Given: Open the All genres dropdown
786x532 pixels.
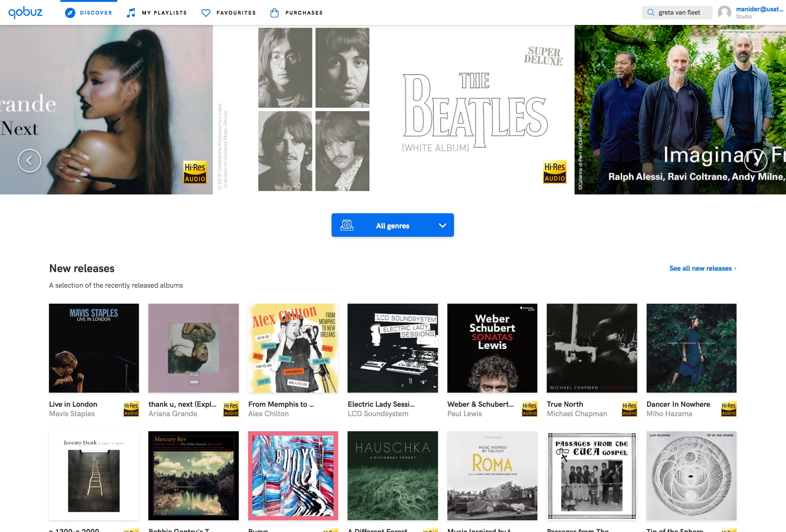Looking at the screenshot, I should point(392,226).
